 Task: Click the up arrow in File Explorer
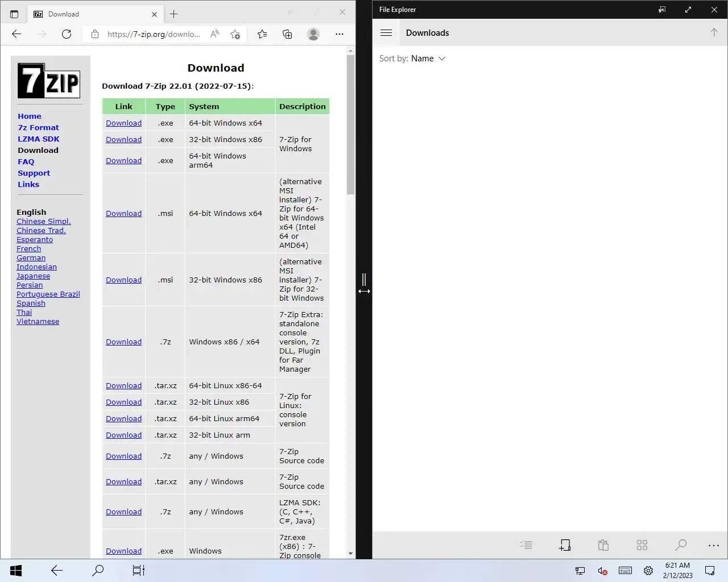(x=714, y=32)
